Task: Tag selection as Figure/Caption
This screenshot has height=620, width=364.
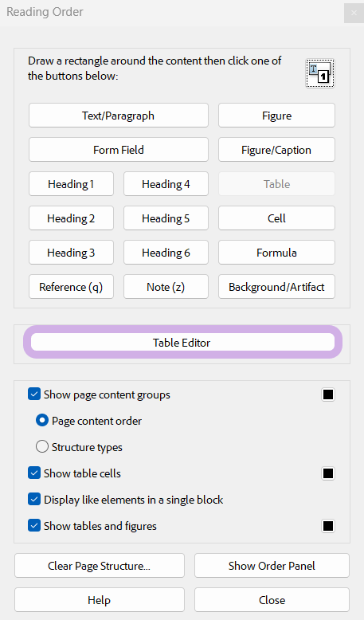Action: pyautogui.click(x=276, y=150)
